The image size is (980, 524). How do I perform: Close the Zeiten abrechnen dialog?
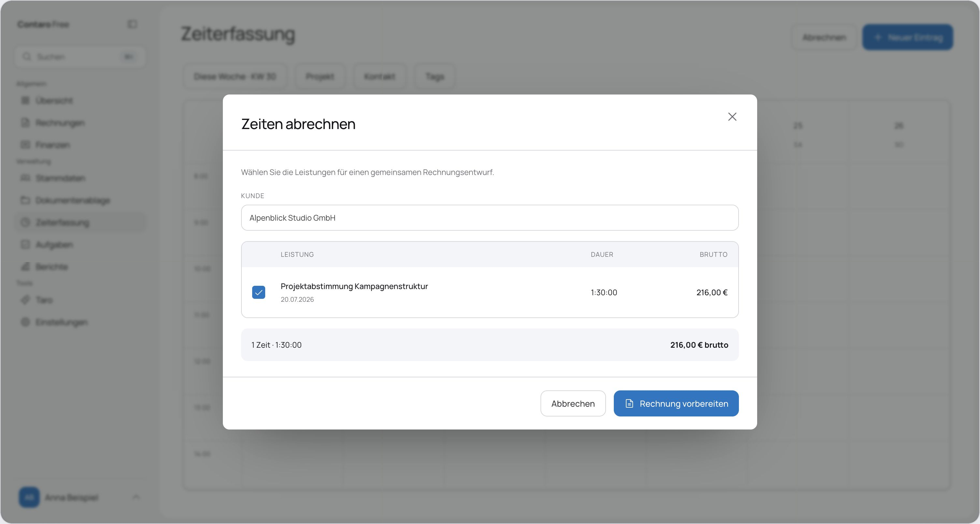pos(732,116)
